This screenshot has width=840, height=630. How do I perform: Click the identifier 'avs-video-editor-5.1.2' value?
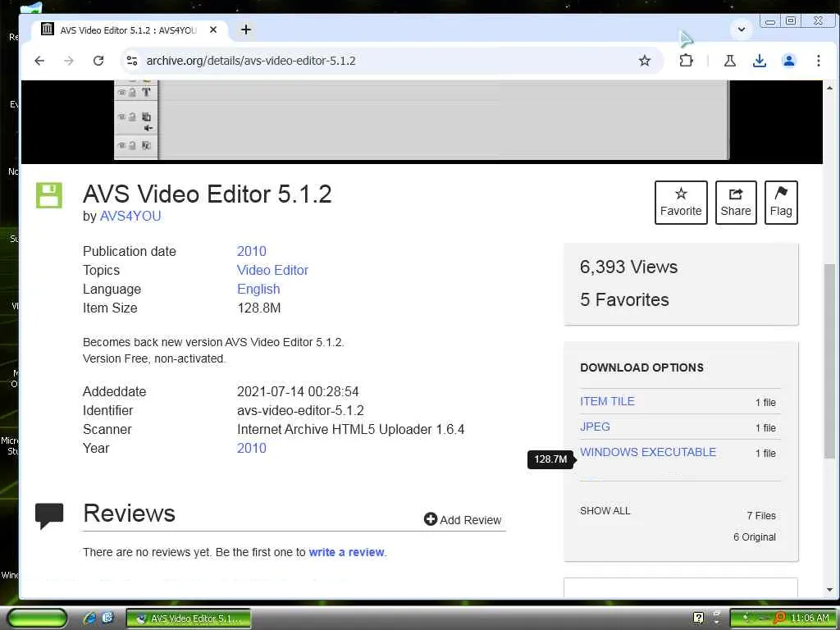[x=300, y=410]
